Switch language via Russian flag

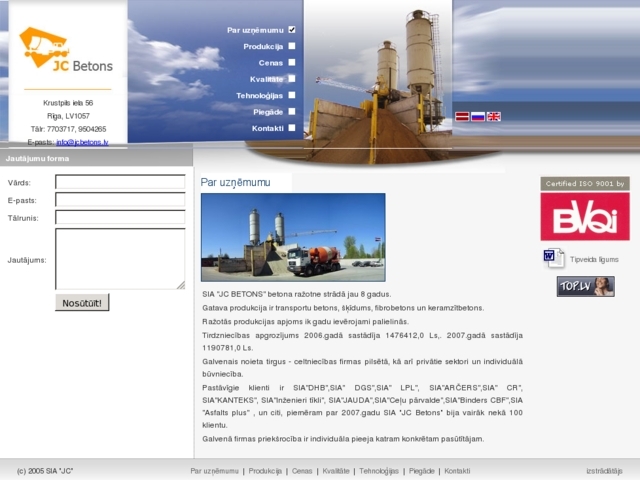coord(478,116)
